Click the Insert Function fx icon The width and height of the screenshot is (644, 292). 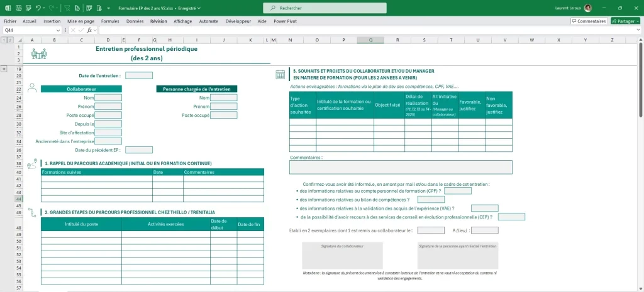pyautogui.click(x=89, y=30)
